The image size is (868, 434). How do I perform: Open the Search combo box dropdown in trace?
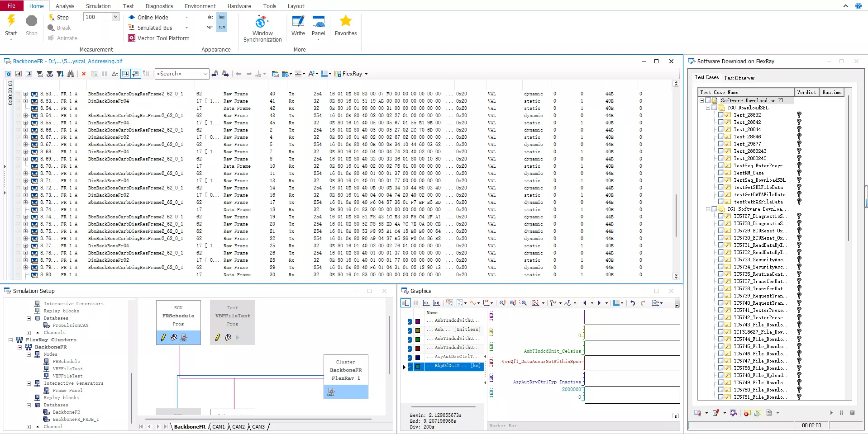pos(205,74)
